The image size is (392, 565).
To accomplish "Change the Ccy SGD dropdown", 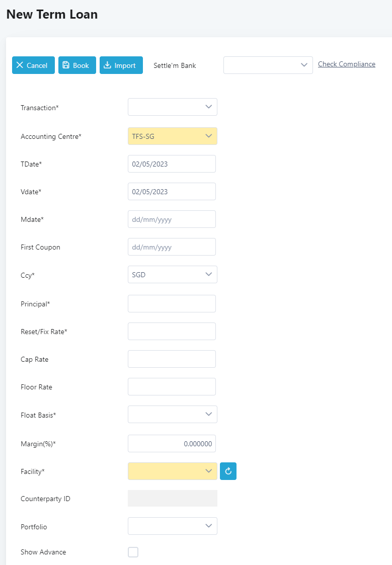I will [172, 275].
